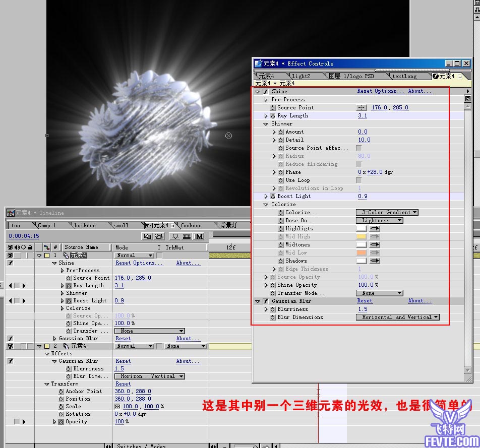Click Gaussian Blur Reset link in Effect Controls
Image resolution: width=480 pixels, height=448 pixels.
(x=365, y=301)
